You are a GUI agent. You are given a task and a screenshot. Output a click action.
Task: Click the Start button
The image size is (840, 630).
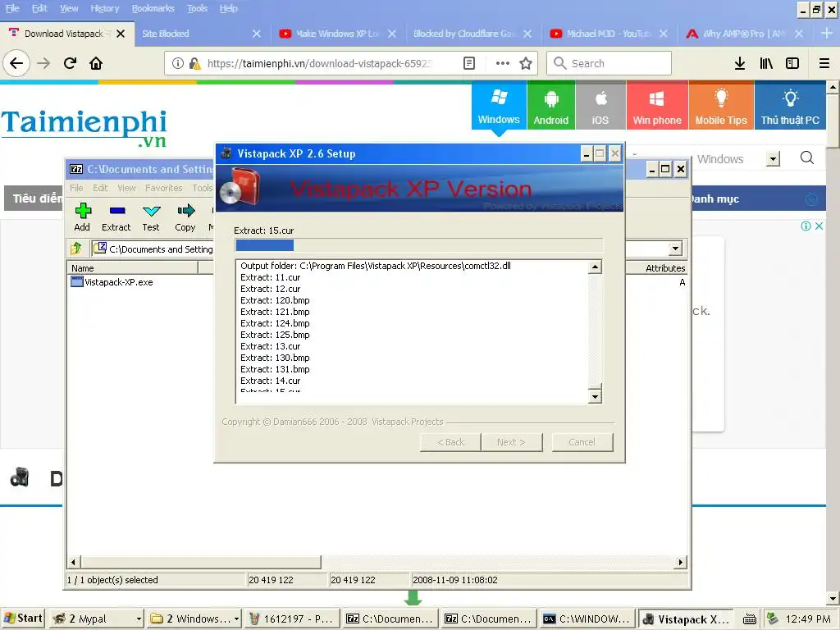(x=23, y=619)
